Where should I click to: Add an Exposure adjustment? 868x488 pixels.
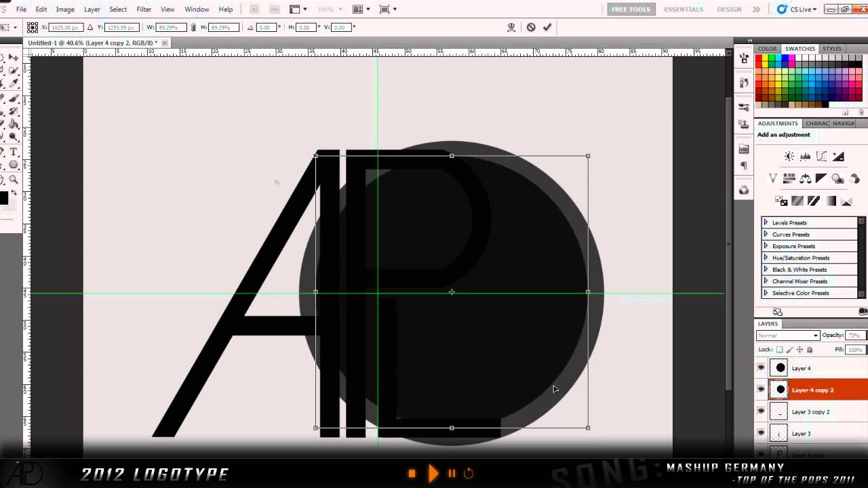(x=838, y=157)
